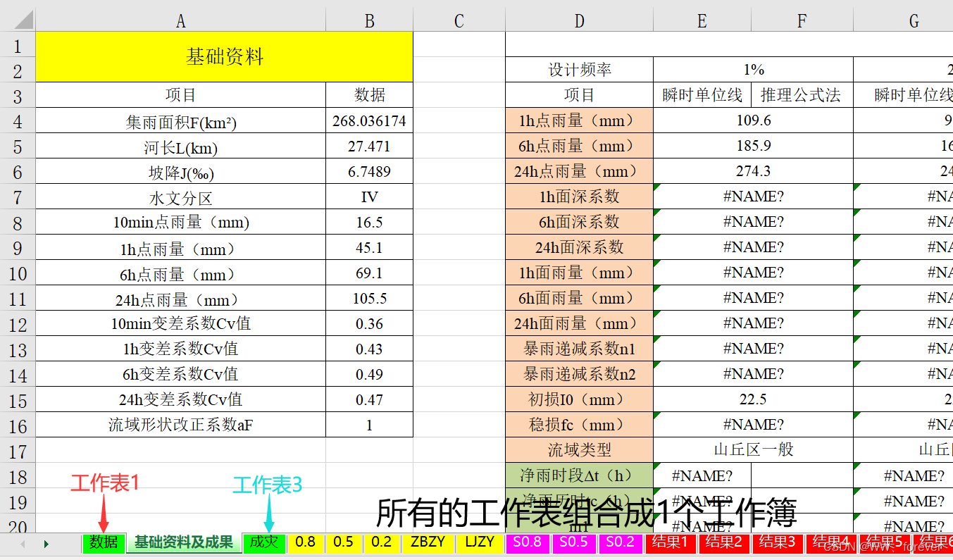Click the yellow 基础资料 title cell

tap(224, 57)
